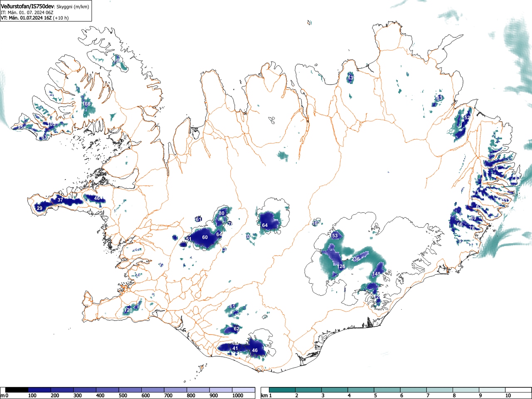Click the '10' tick label on the km legend
532x399 pixels.
point(508,396)
